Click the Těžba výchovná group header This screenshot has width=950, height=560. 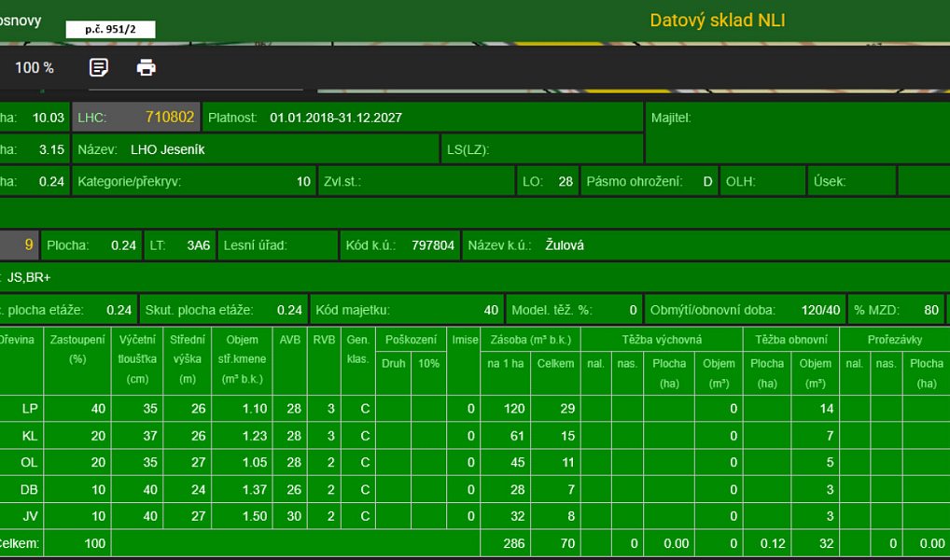[662, 340]
